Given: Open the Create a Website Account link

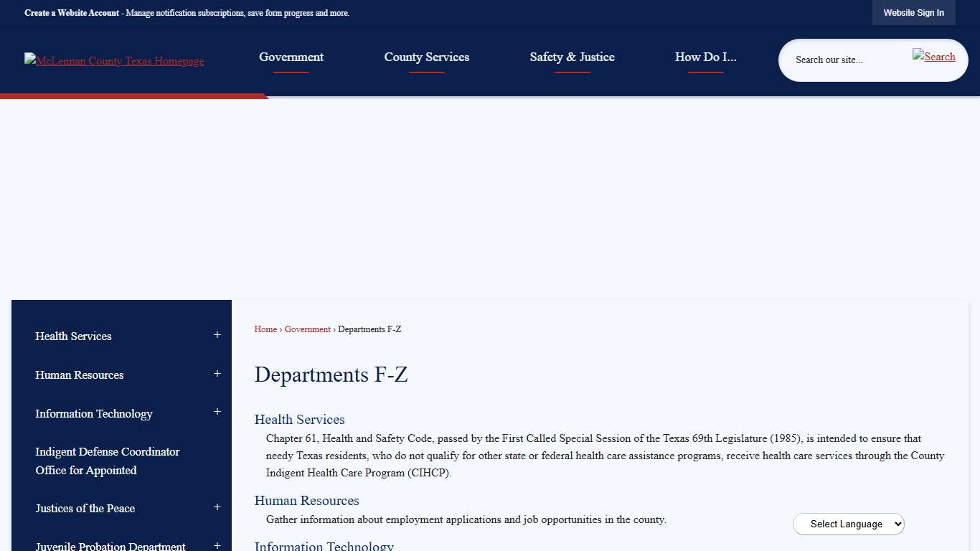Looking at the screenshot, I should 71,12.
